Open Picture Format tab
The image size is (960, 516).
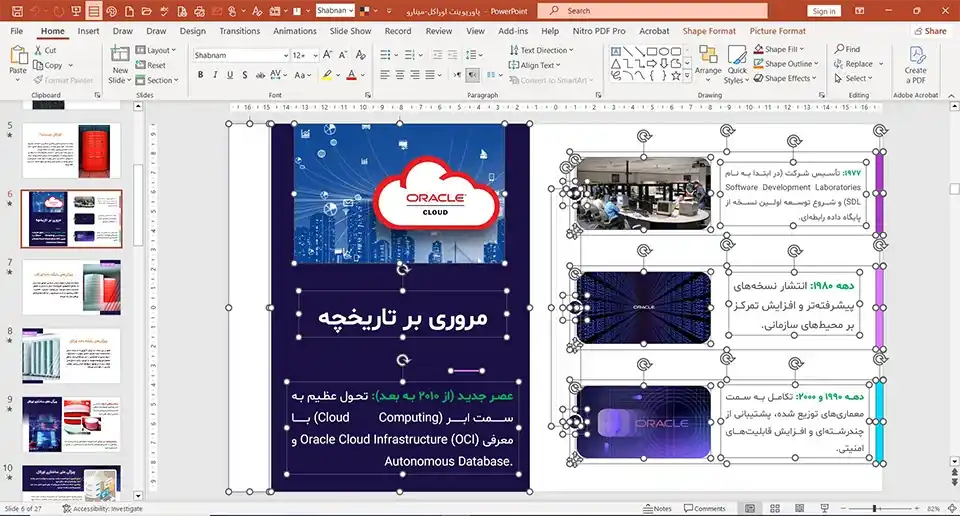(x=778, y=31)
